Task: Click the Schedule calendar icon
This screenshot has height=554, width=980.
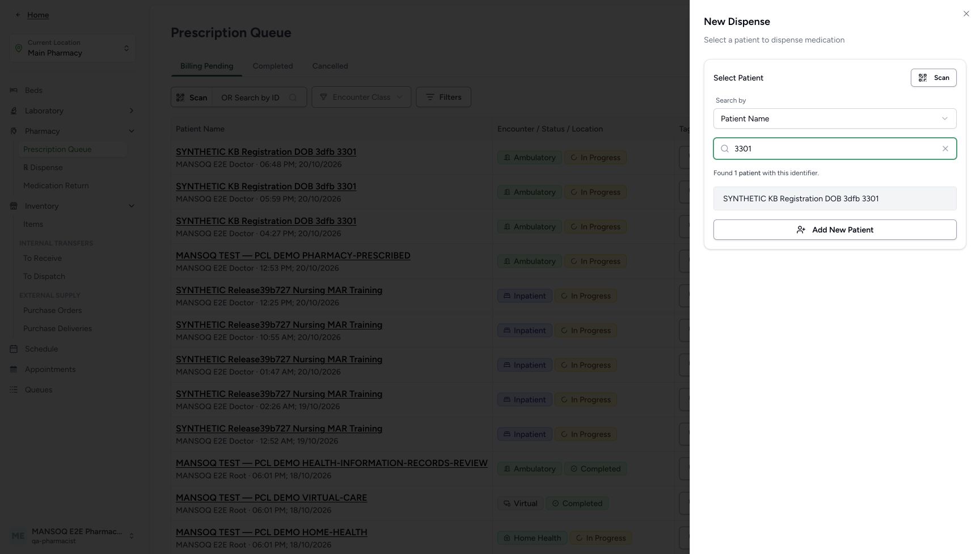Action: pyautogui.click(x=14, y=349)
